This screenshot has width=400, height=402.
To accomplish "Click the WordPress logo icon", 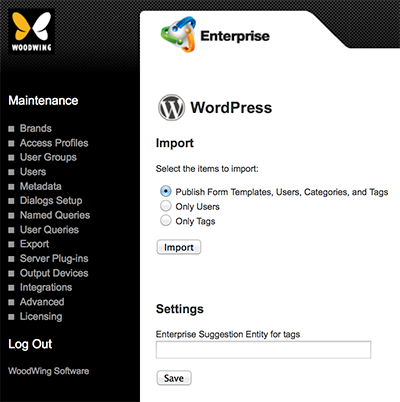I will click(171, 107).
